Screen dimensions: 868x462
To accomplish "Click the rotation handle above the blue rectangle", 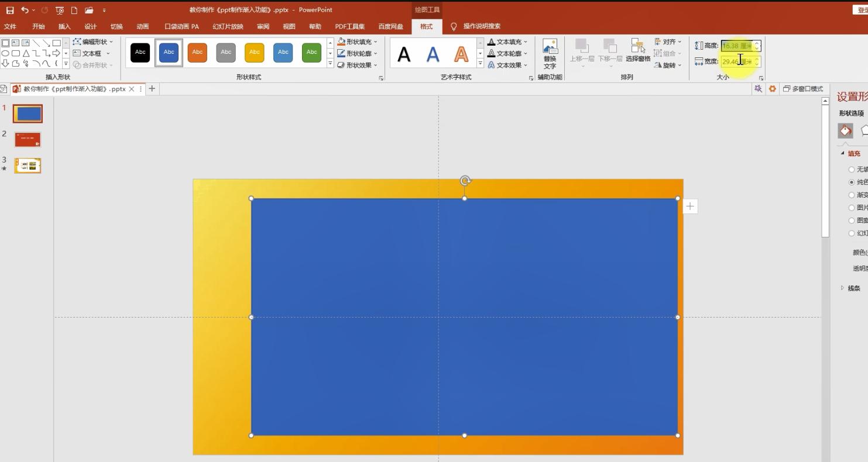I will (x=465, y=181).
